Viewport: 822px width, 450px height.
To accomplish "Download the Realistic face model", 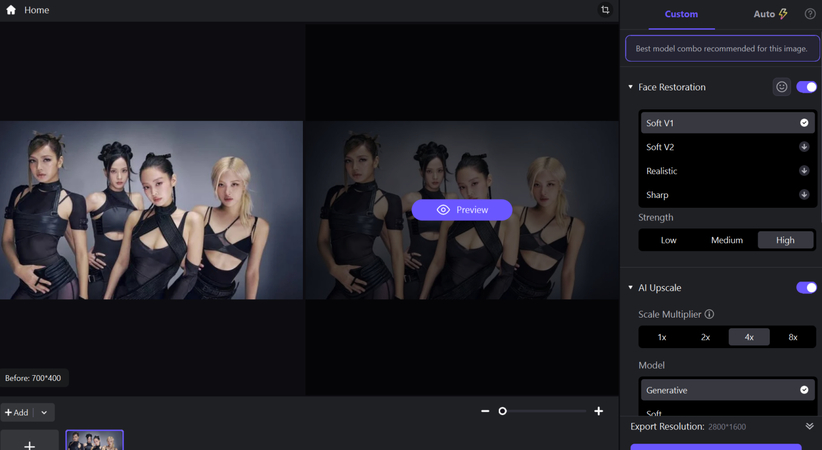I will pos(804,170).
